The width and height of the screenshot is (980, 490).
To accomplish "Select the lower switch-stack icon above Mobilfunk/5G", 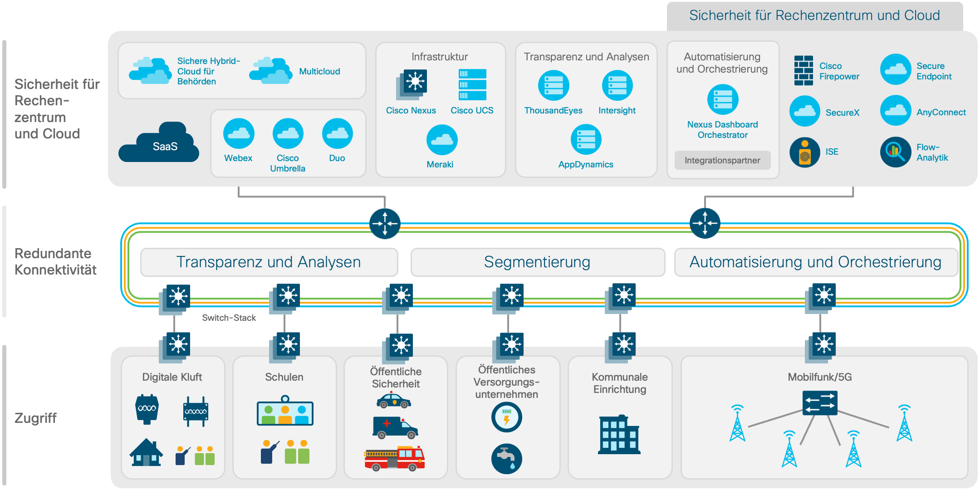I will tap(820, 348).
